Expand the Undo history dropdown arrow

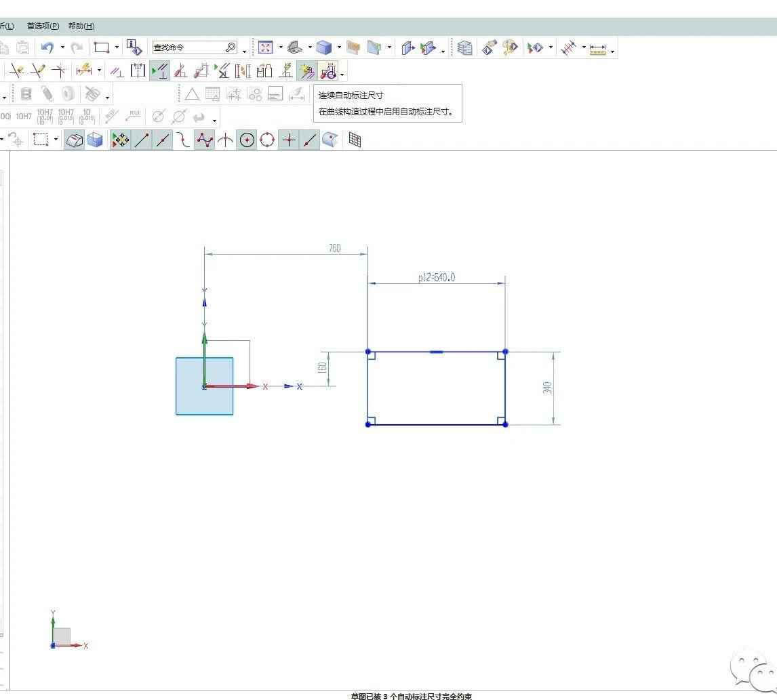coord(62,47)
